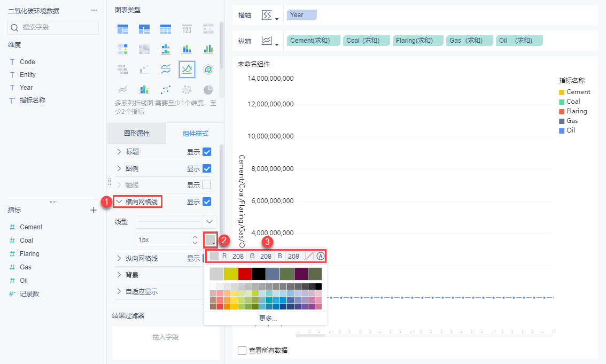Collapse the 横向网格线 section
The width and height of the screenshot is (606, 364).
tap(137, 202)
